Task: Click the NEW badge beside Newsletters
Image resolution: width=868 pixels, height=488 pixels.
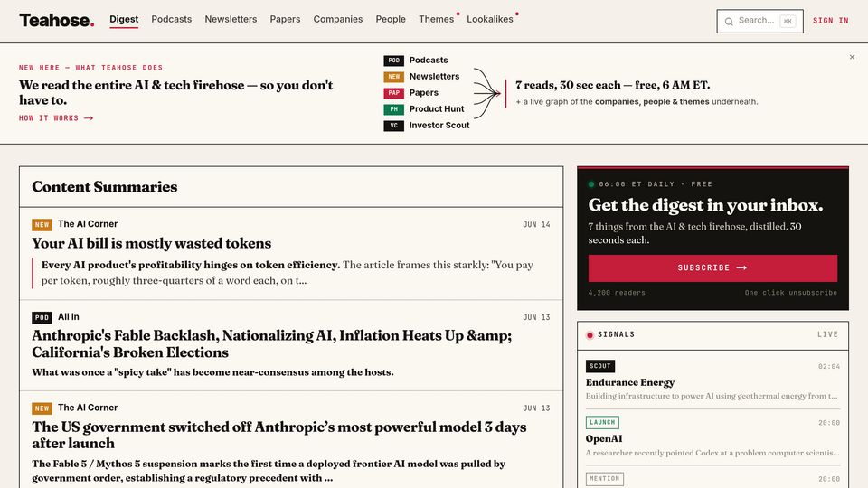Action: point(393,76)
